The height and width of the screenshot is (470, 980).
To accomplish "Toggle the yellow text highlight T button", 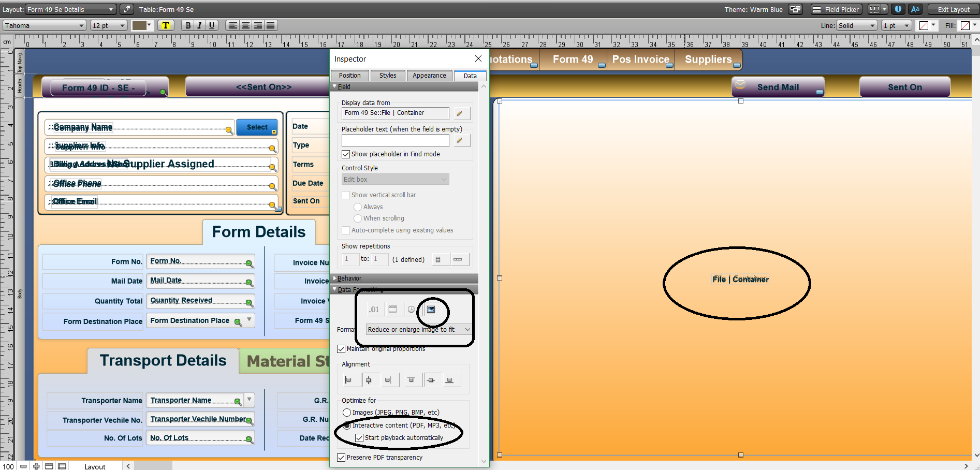I will click(x=166, y=25).
